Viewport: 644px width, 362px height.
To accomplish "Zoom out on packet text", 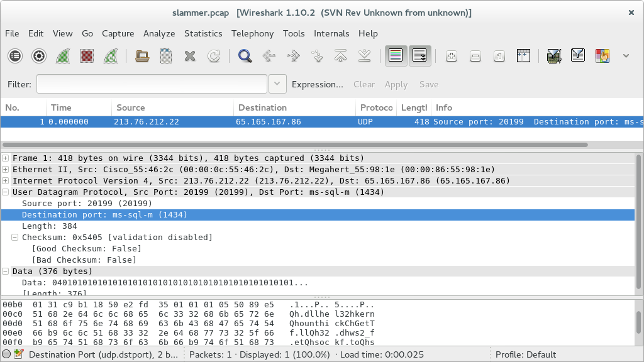I will pos(475,56).
